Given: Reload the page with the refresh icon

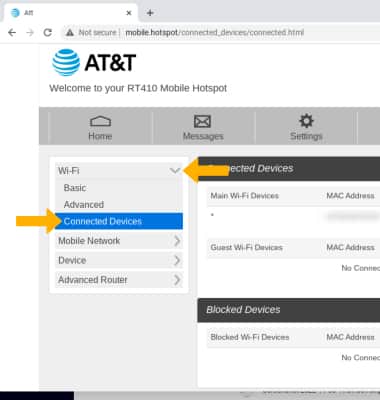Looking at the screenshot, I should [48, 32].
